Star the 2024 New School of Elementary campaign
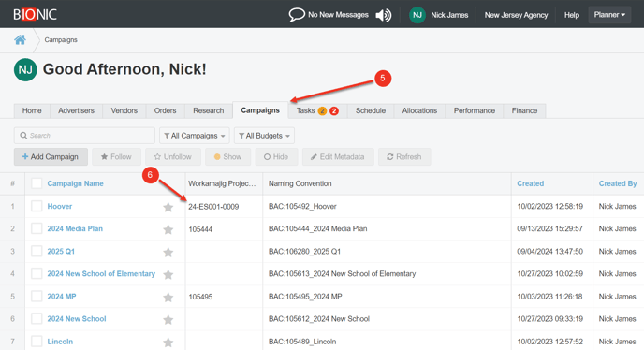The width and height of the screenshot is (644, 350). point(168,274)
